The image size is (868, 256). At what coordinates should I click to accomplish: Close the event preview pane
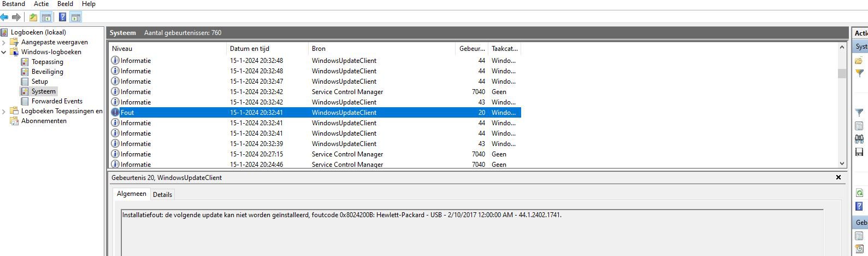point(839,177)
